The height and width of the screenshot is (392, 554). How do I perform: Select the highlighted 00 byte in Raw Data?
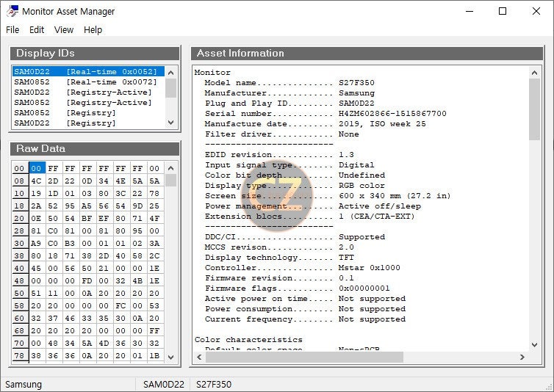coord(37,168)
